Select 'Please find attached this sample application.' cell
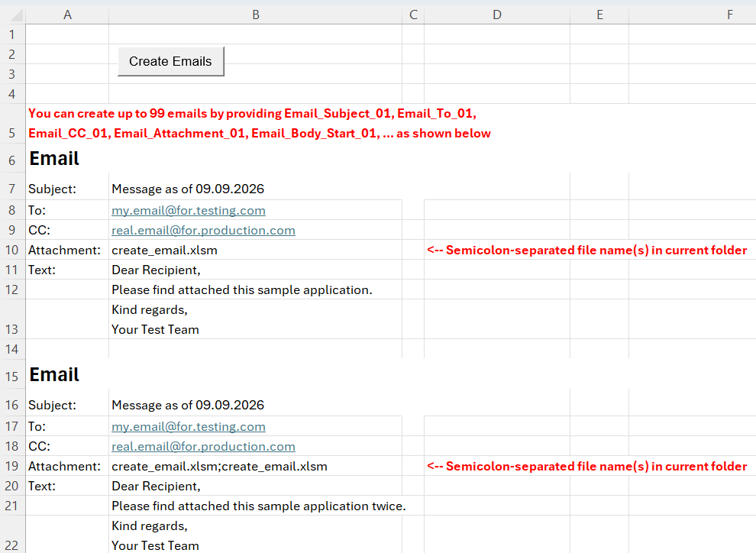 point(256,289)
